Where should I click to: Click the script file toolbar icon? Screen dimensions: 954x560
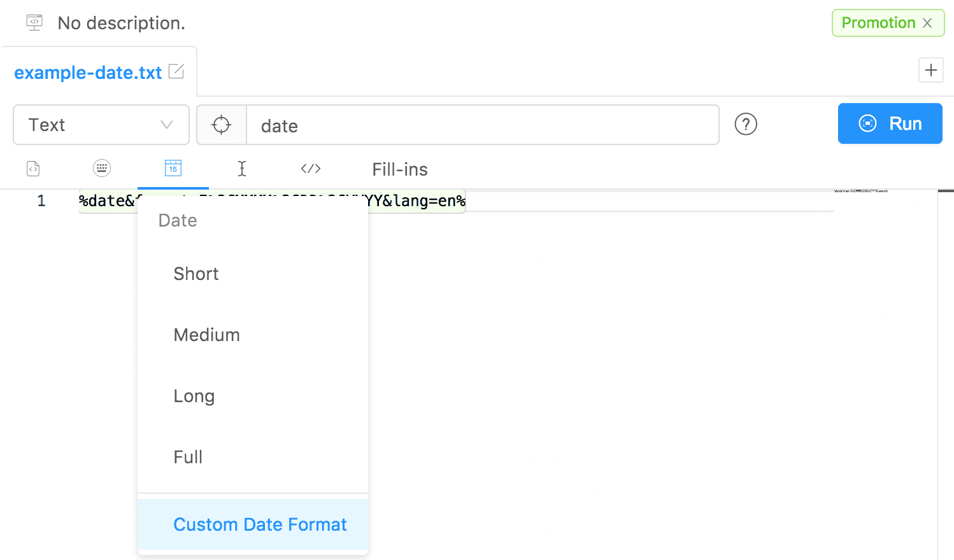click(33, 169)
